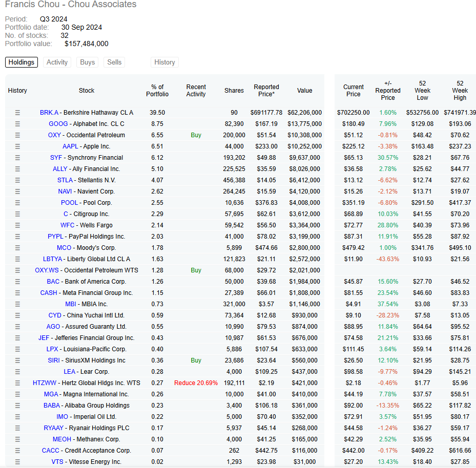Click history icon beside Alphabet Inc. row
The width and height of the screenshot is (476, 468).
17,124
